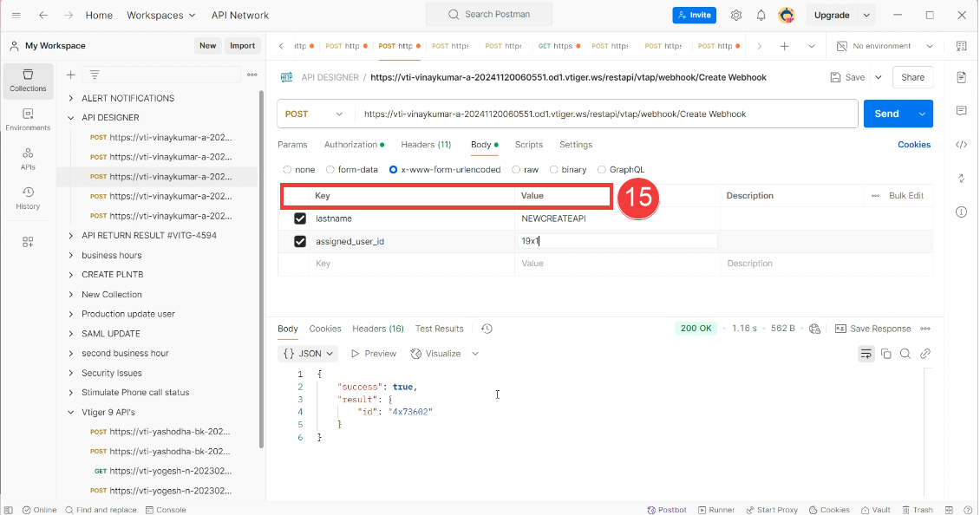Expand the SAML UPDATE collection
This screenshot has height=515, width=980.
(x=70, y=334)
